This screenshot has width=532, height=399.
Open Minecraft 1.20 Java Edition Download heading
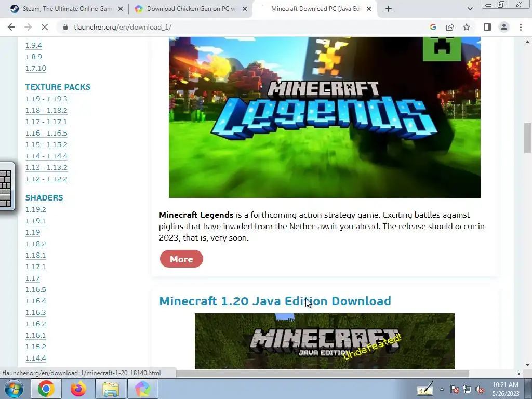[275, 301]
